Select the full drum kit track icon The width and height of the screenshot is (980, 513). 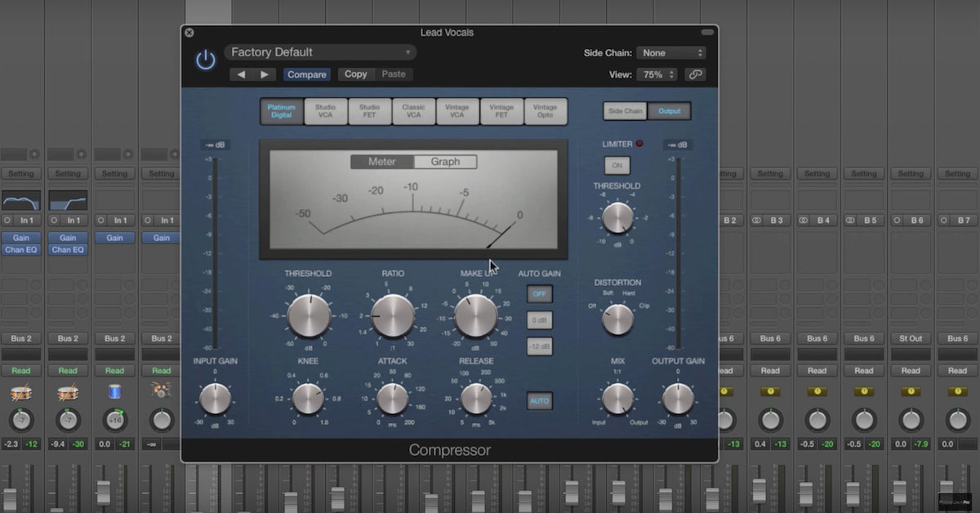point(162,392)
